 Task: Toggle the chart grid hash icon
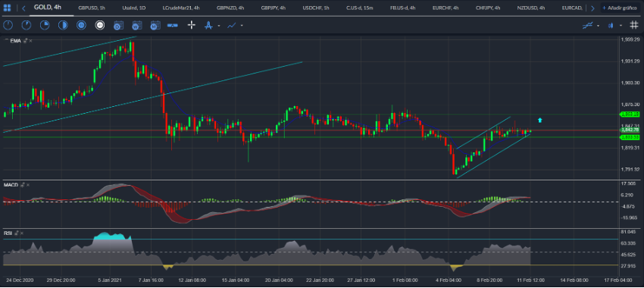(x=634, y=26)
